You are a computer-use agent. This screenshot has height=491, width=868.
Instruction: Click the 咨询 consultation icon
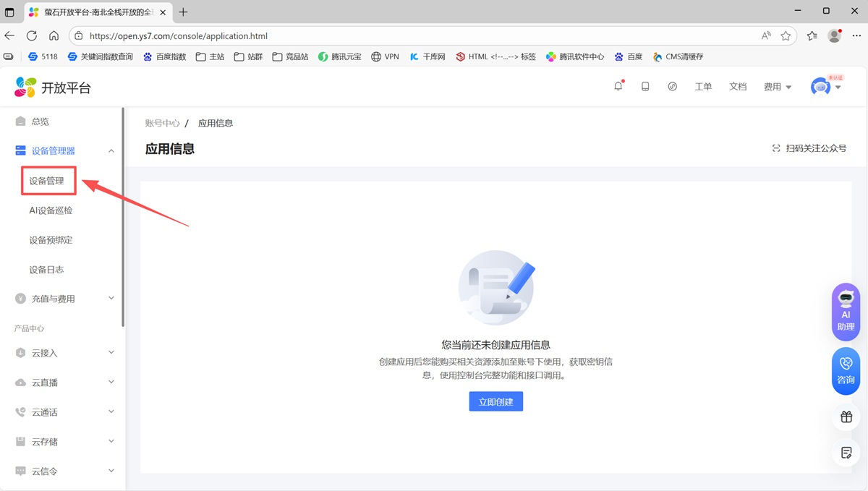[846, 371]
